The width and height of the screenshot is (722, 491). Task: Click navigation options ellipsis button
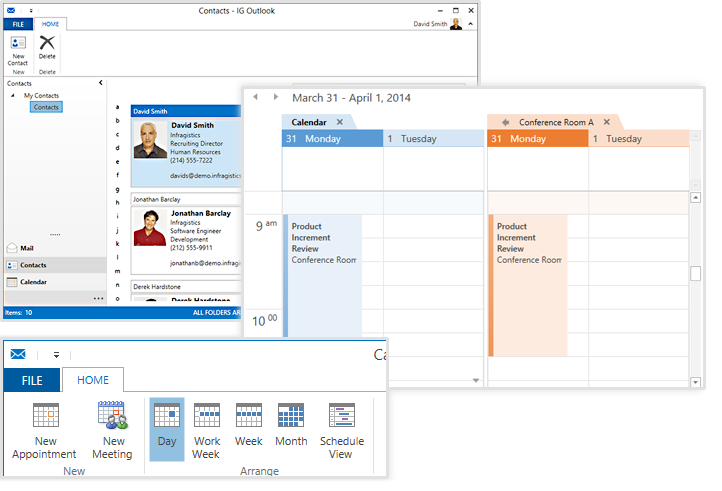[x=99, y=298]
